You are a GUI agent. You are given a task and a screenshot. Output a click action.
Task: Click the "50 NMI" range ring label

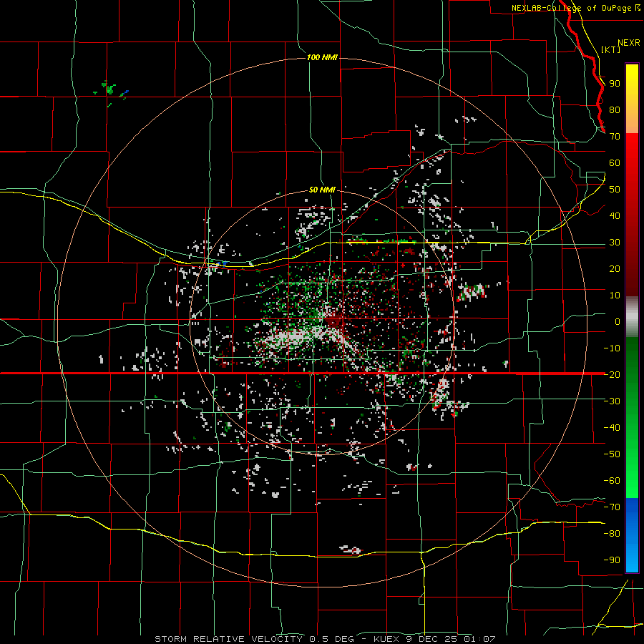322,190
